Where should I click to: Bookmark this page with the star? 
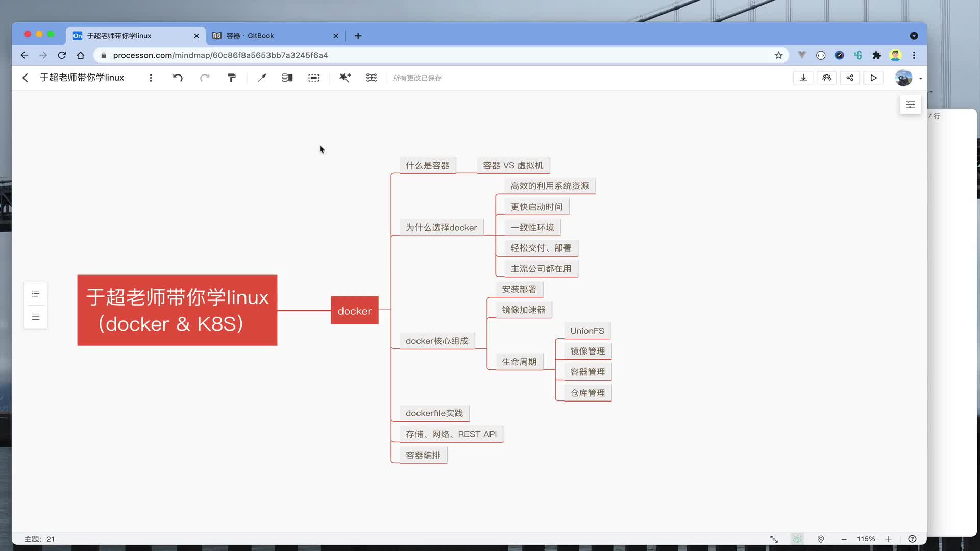(779, 55)
